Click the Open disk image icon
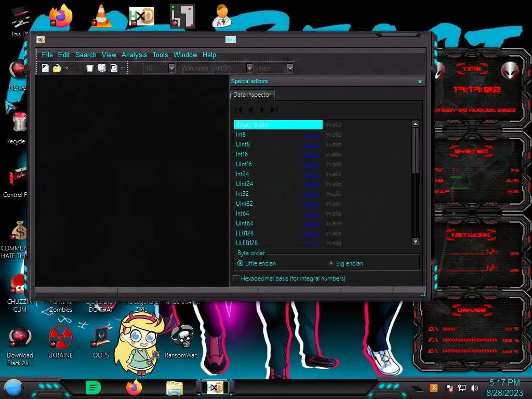This screenshot has width=532, height=399. [x=114, y=68]
